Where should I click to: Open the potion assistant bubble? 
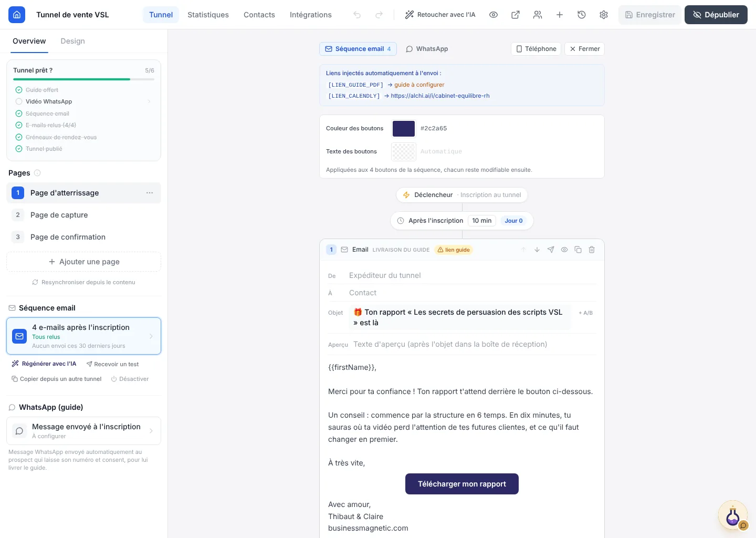(733, 515)
